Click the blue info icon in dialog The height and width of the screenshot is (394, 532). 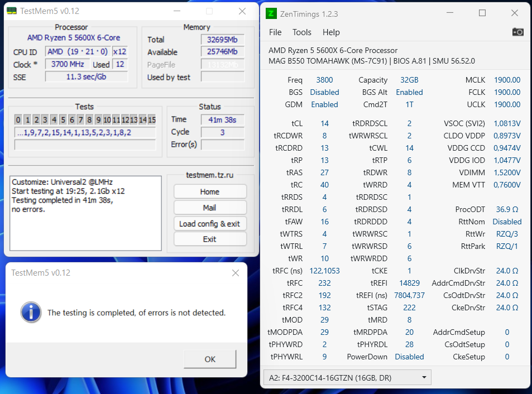pyautogui.click(x=31, y=312)
